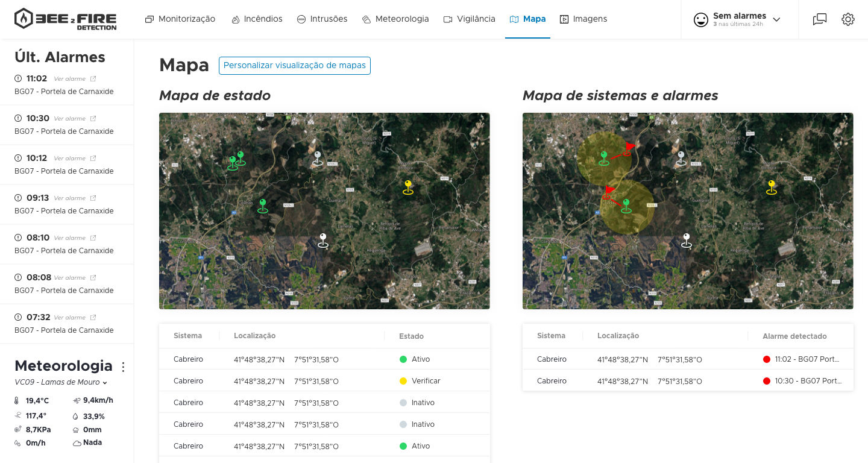This screenshot has height=463, width=868.
Task: Click the 19,4°C temperature value
Action: (37, 401)
